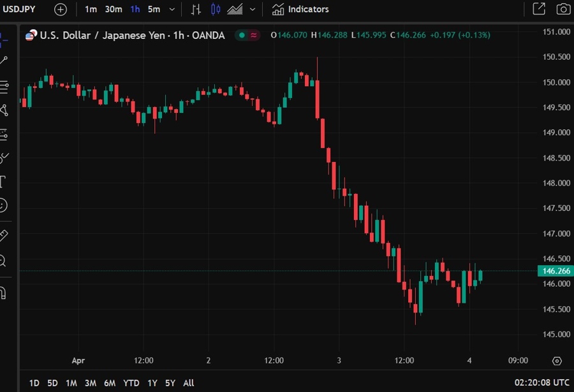The image size is (574, 392).
Task: Select the emoji icons tool
Action: click(x=3, y=205)
